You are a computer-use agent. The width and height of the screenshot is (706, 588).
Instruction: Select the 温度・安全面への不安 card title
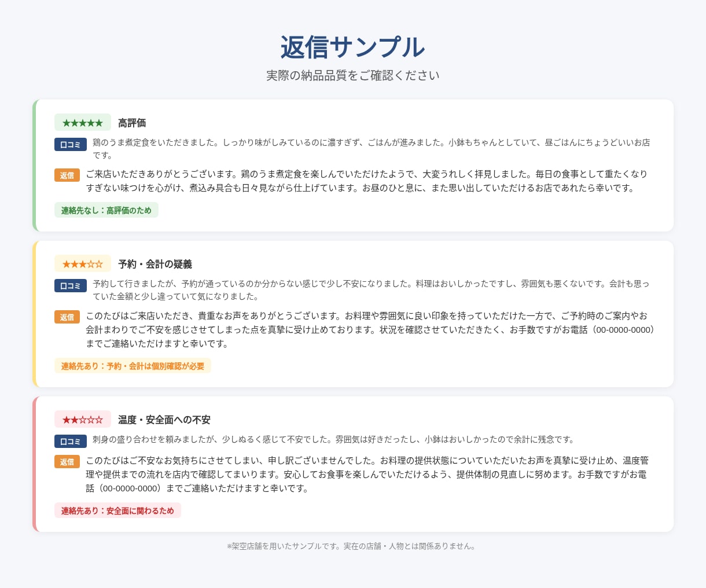tap(164, 420)
